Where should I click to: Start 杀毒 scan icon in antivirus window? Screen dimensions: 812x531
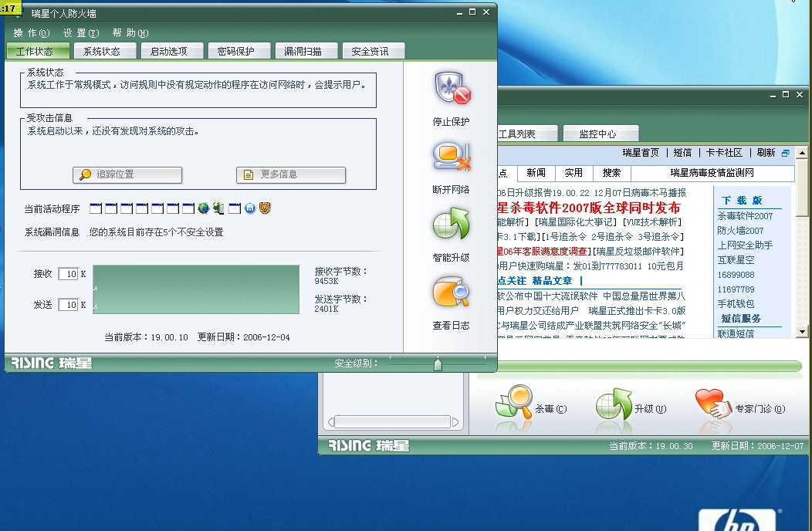pyautogui.click(x=514, y=401)
